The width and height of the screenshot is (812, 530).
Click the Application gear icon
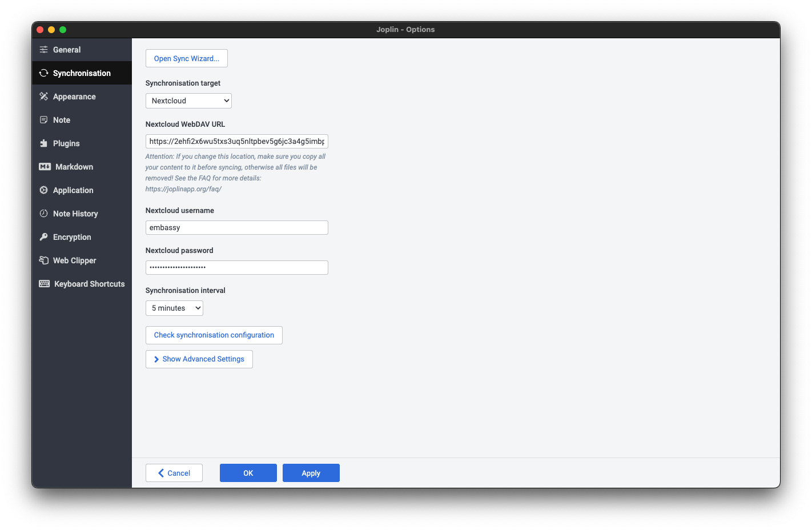point(44,190)
